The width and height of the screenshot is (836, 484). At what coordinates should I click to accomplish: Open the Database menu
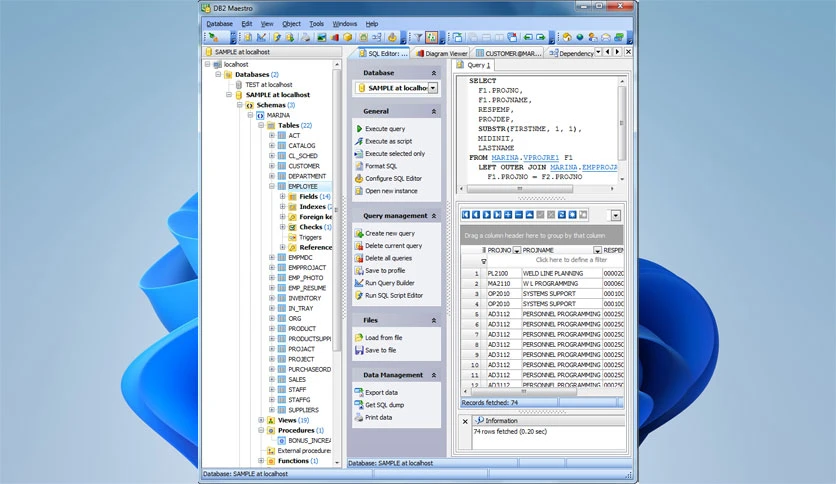219,24
